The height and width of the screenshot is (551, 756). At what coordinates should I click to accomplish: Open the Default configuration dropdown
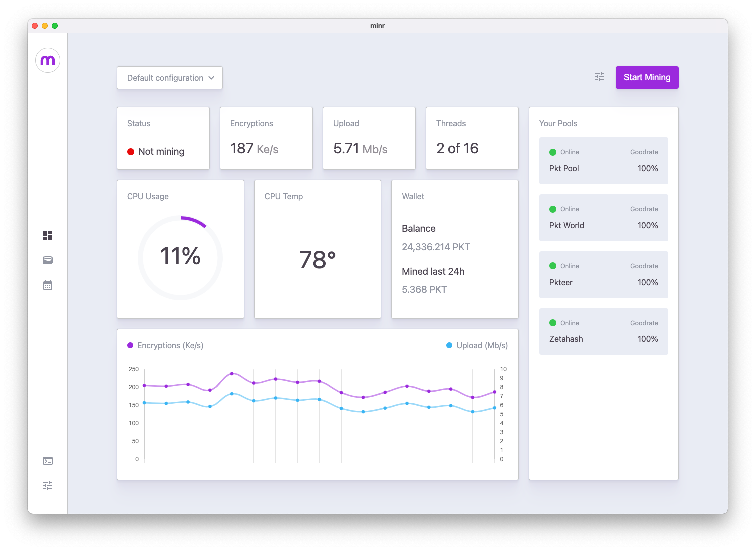pos(169,78)
